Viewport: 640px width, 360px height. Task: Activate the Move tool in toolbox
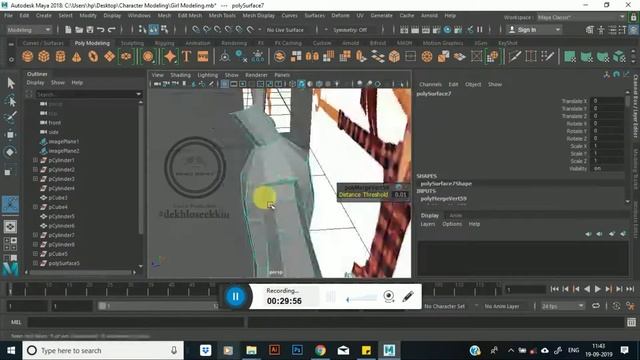coord(10,135)
